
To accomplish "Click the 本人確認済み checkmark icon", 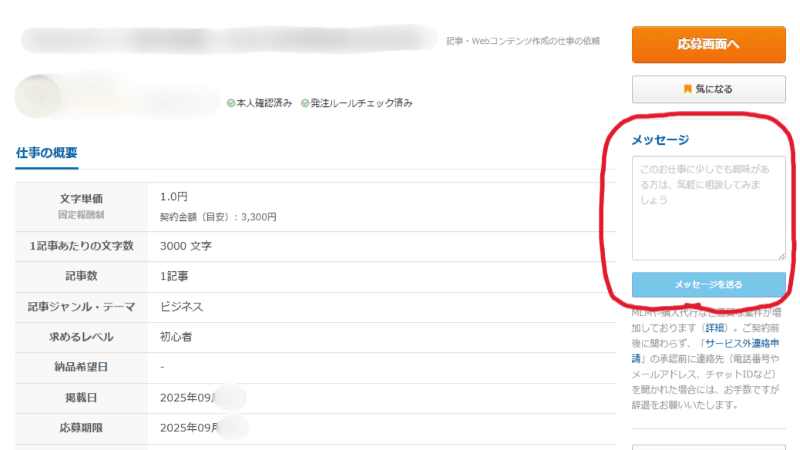I will (231, 103).
